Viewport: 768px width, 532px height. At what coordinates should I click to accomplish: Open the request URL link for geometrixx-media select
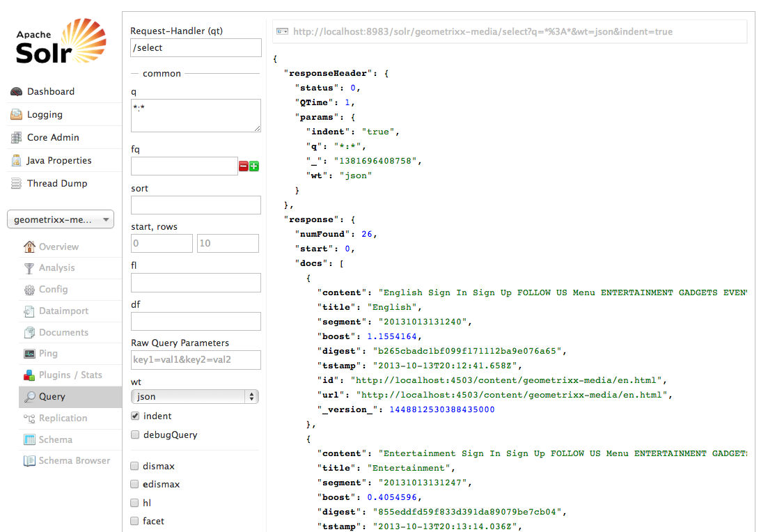click(x=483, y=32)
